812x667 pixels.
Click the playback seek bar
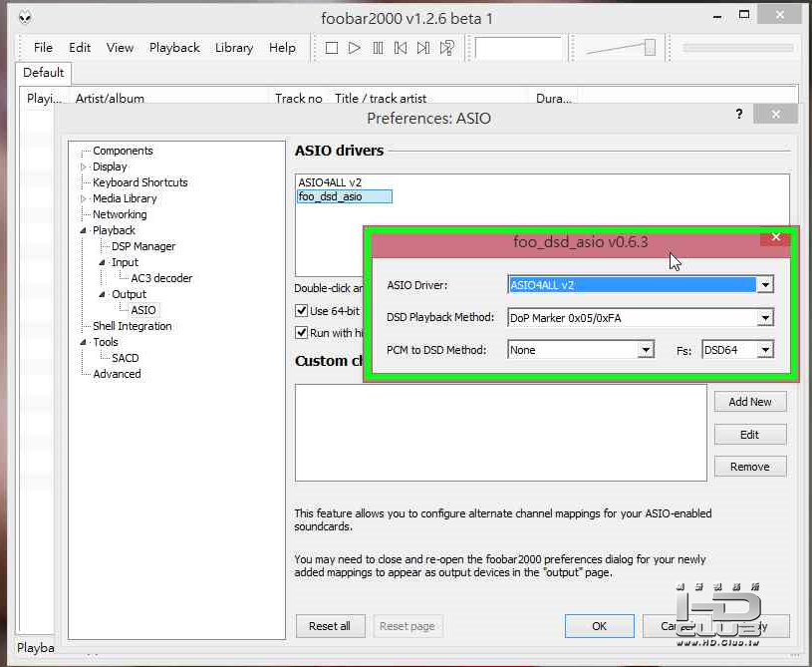coord(738,48)
